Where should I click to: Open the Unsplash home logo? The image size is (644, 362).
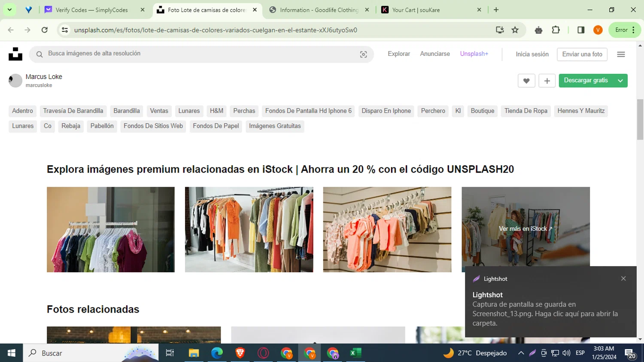[15, 54]
